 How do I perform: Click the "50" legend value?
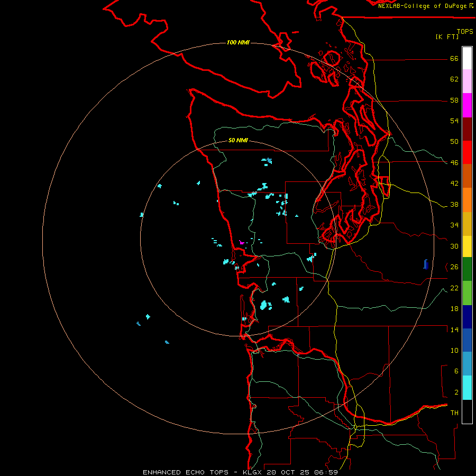(454, 142)
